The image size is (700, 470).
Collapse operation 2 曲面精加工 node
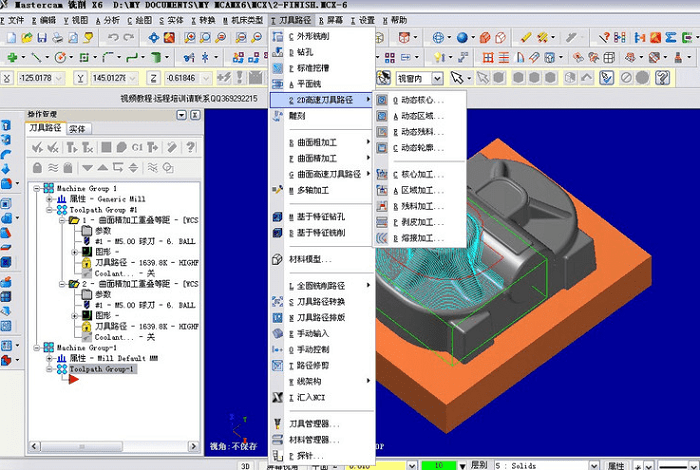point(62,284)
